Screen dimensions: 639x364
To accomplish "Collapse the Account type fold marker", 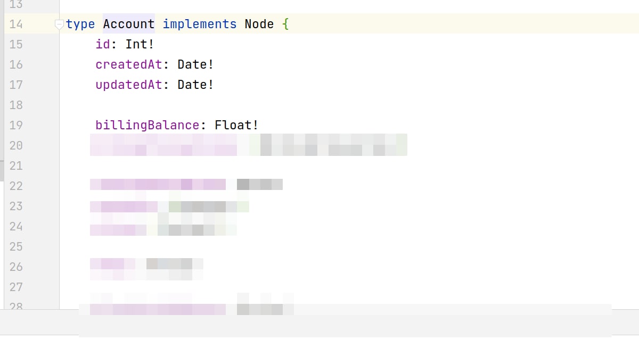I will (x=60, y=24).
